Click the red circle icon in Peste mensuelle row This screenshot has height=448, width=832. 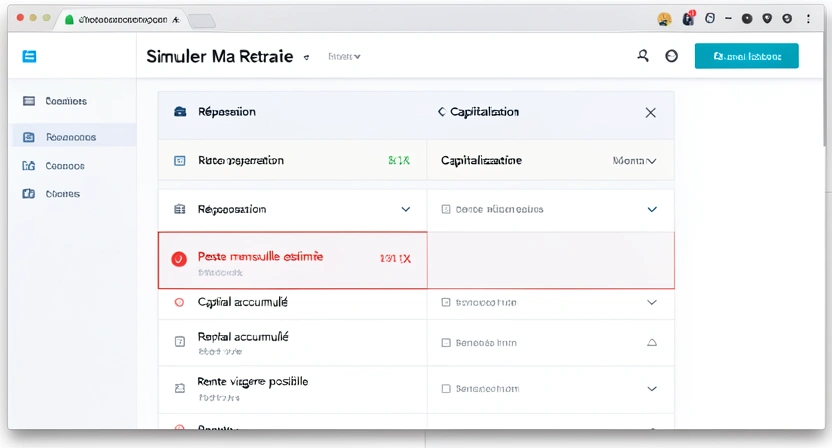tap(179, 259)
